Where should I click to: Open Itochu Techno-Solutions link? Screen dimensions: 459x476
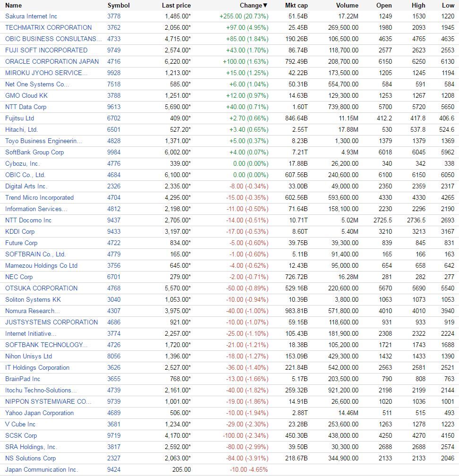pyautogui.click(x=41, y=390)
